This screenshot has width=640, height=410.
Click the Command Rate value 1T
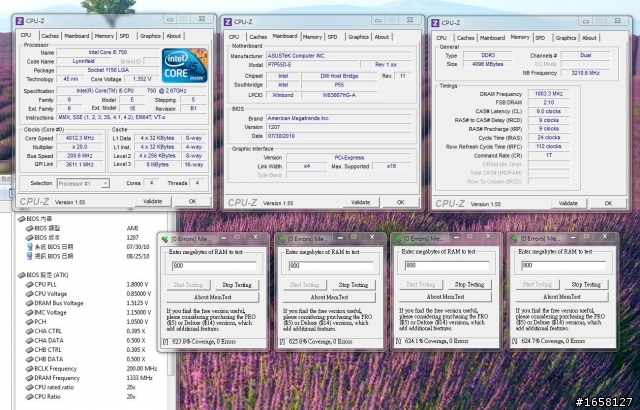click(x=549, y=155)
